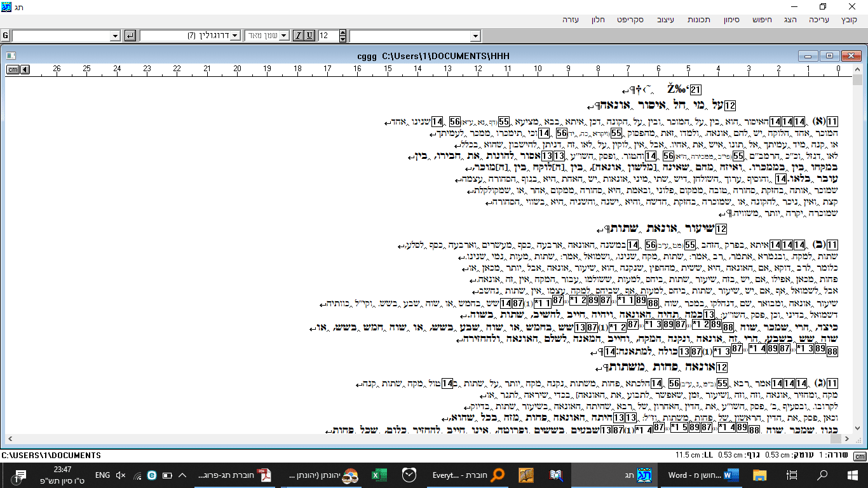This screenshot has width=868, height=488.
Task: Open the עריכה (Edit) menu
Action: pos(819,20)
